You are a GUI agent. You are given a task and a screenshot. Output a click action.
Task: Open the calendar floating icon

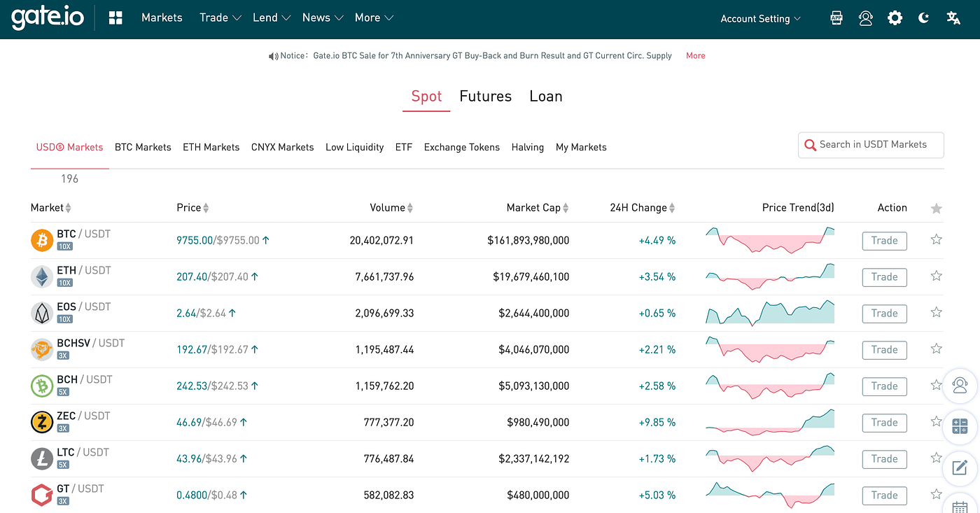[x=960, y=504]
